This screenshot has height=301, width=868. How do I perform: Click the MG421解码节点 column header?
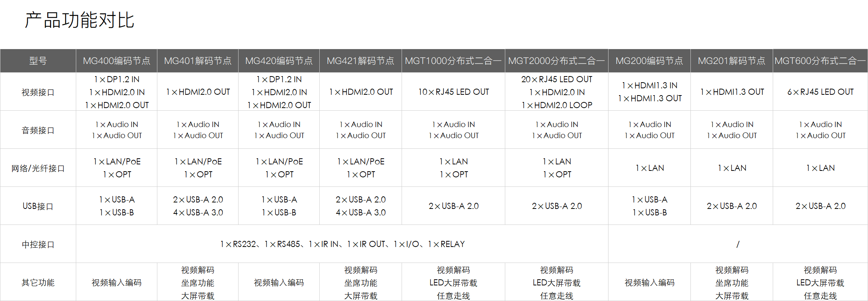[x=360, y=61]
